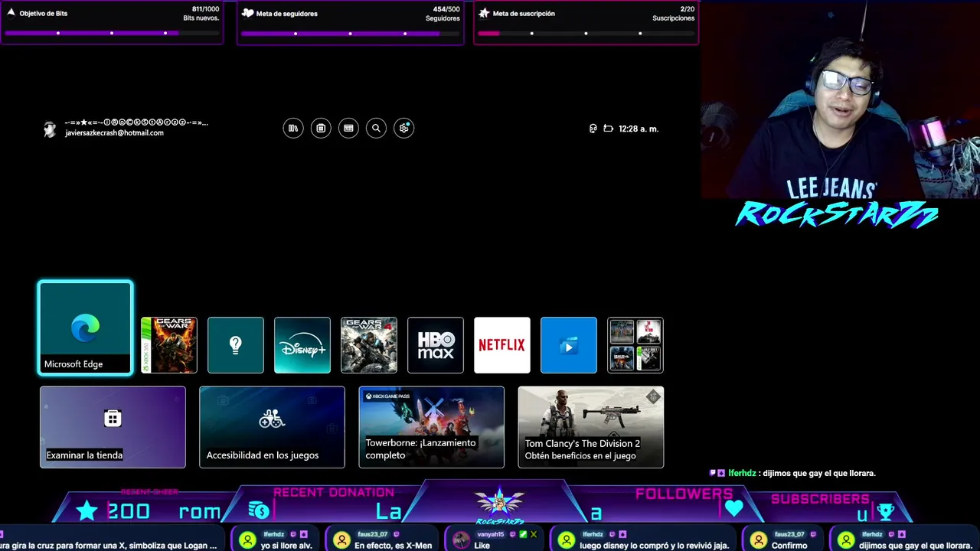Click the streamer webcam feed

tap(841, 99)
